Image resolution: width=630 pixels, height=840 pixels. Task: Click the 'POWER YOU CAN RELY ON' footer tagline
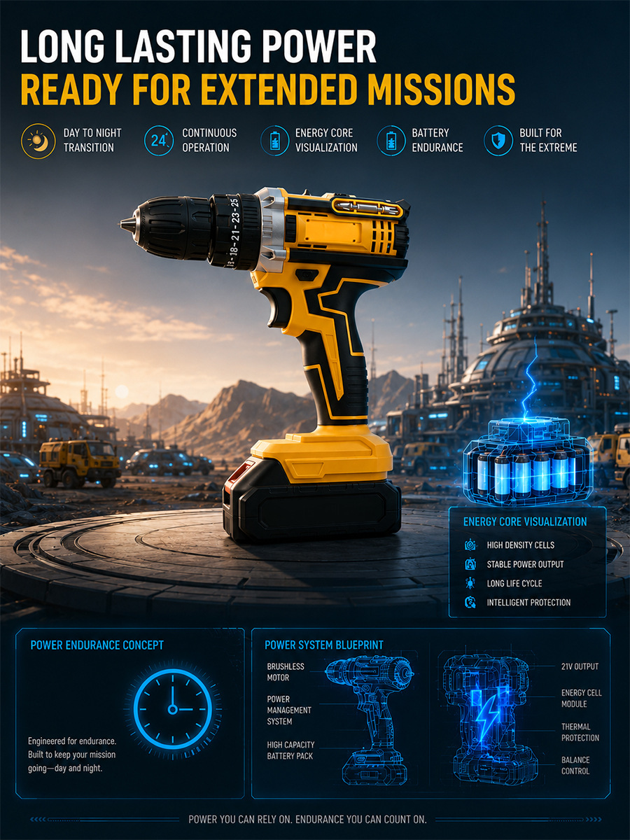coord(308,819)
